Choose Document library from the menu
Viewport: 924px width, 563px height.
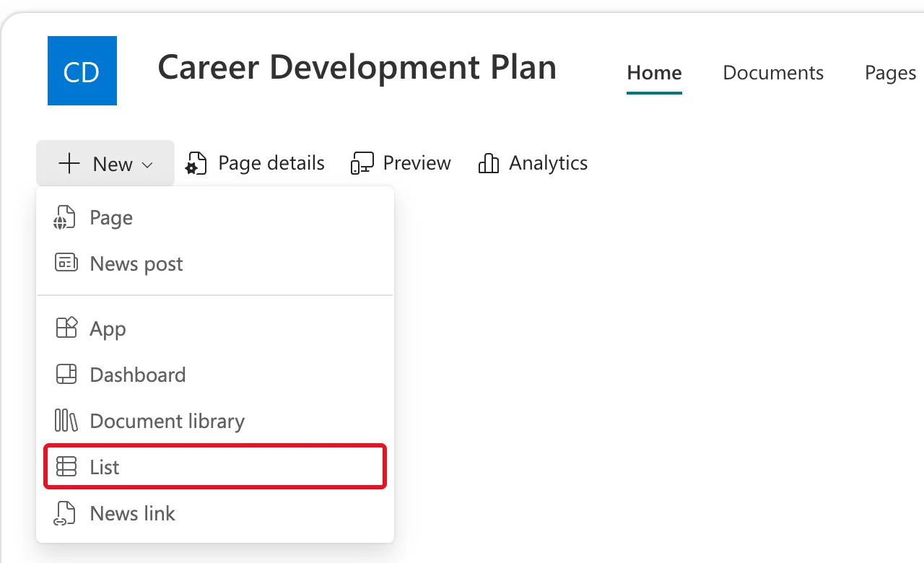pos(215,421)
